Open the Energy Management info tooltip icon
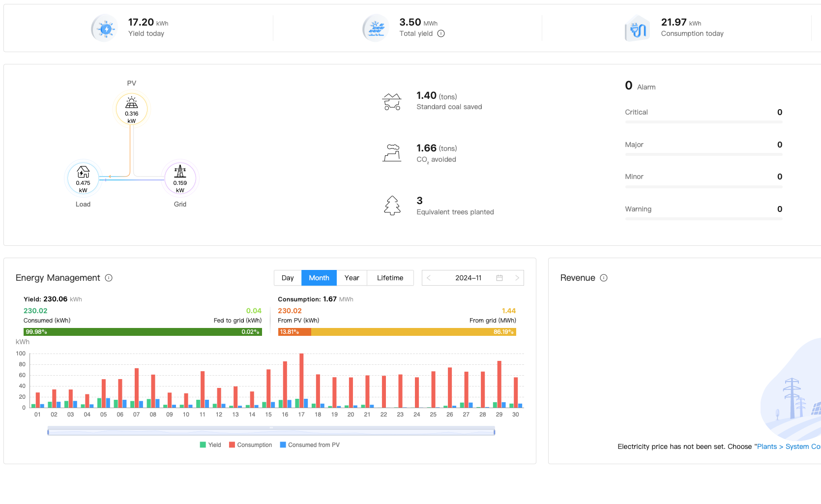The image size is (821, 504). coord(109,278)
